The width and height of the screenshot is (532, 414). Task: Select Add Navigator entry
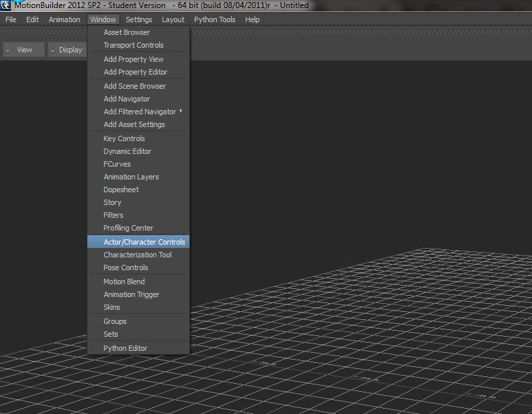pos(138,99)
